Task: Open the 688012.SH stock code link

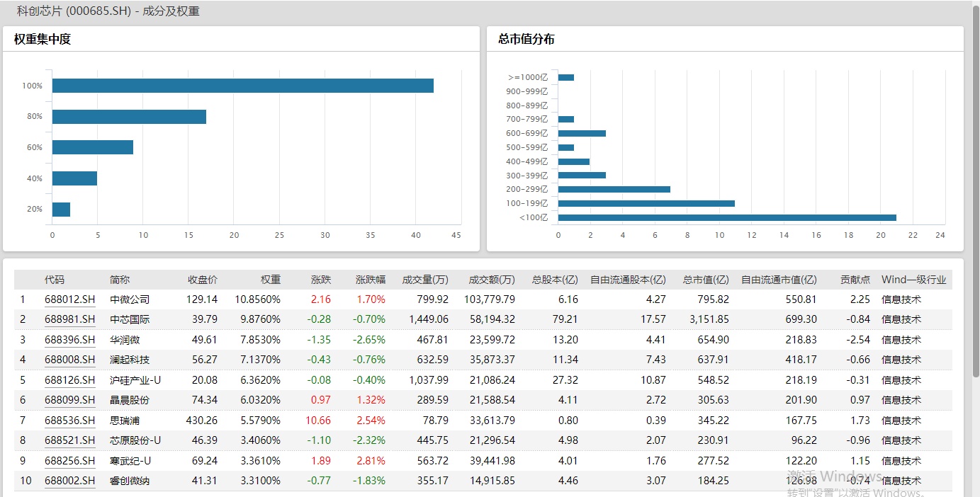Action: [x=69, y=299]
